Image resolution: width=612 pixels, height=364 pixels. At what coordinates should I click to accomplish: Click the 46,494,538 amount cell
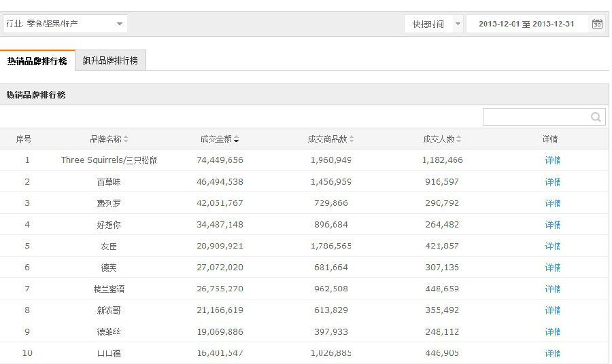pos(220,182)
